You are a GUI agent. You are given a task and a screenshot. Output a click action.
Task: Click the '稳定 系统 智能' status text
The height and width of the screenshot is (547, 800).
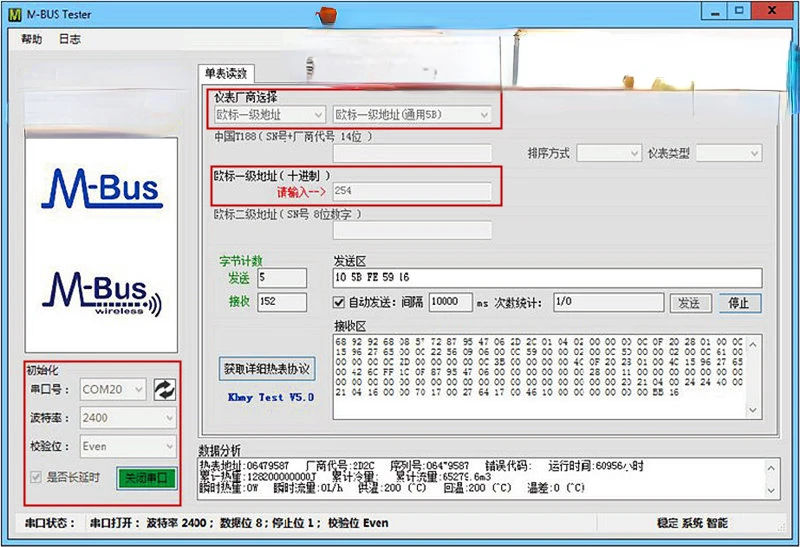tap(692, 523)
